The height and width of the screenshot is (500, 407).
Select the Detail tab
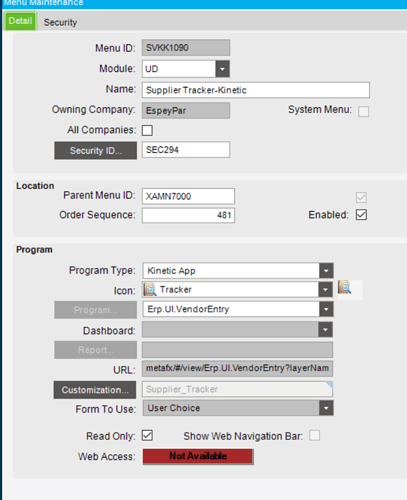tap(20, 21)
